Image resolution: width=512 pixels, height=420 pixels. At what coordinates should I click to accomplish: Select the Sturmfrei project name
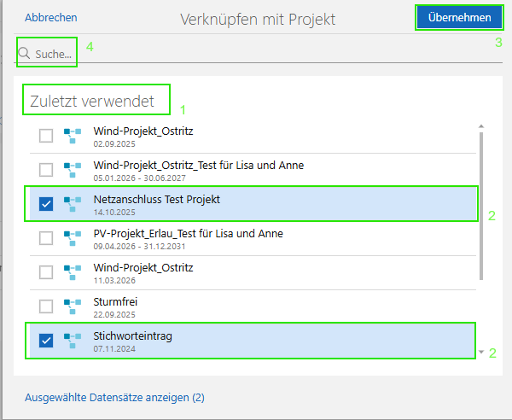(115, 301)
